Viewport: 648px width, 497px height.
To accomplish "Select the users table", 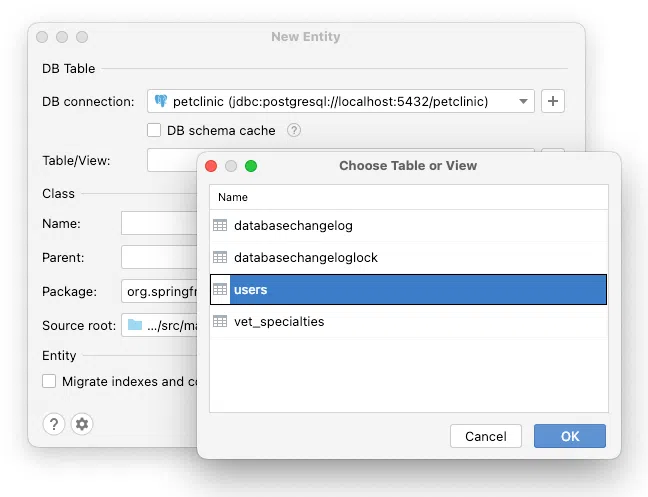I will (x=250, y=289).
